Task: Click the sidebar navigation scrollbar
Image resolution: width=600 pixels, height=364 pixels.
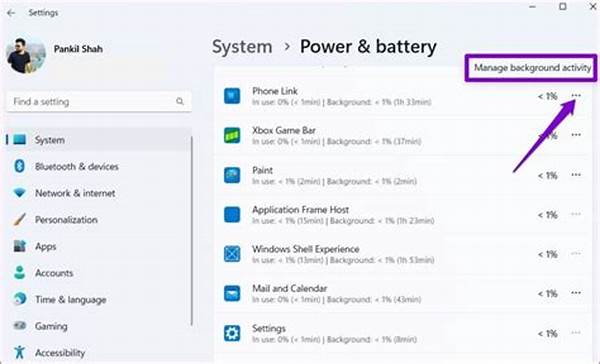Action: (x=191, y=231)
